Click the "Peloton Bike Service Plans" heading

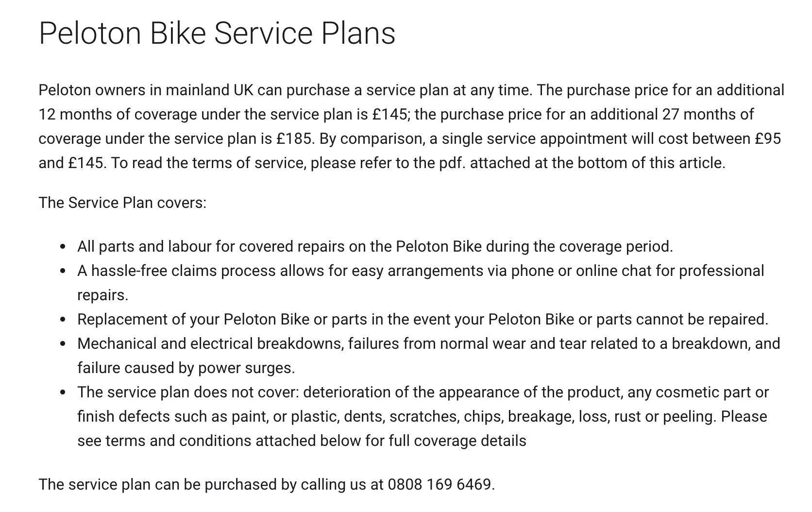coord(217,34)
